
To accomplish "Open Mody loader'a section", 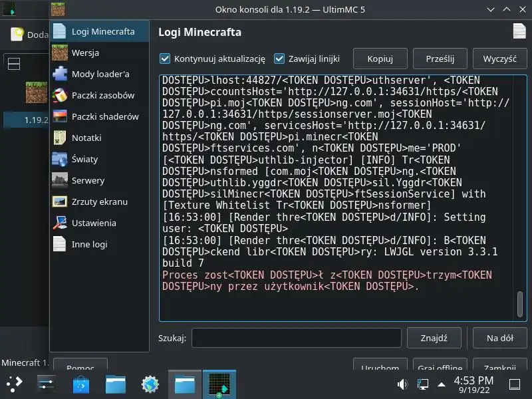I will tap(99, 74).
